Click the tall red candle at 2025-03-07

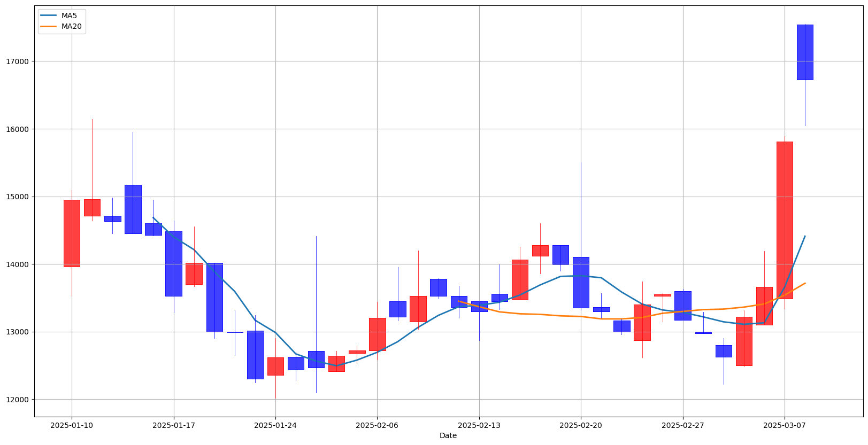point(785,220)
